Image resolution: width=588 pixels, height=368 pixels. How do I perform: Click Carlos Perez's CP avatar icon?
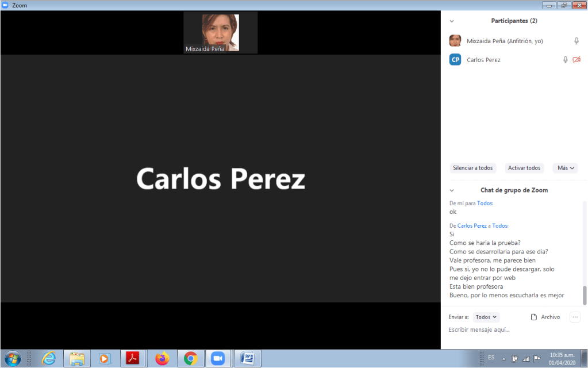[455, 59]
